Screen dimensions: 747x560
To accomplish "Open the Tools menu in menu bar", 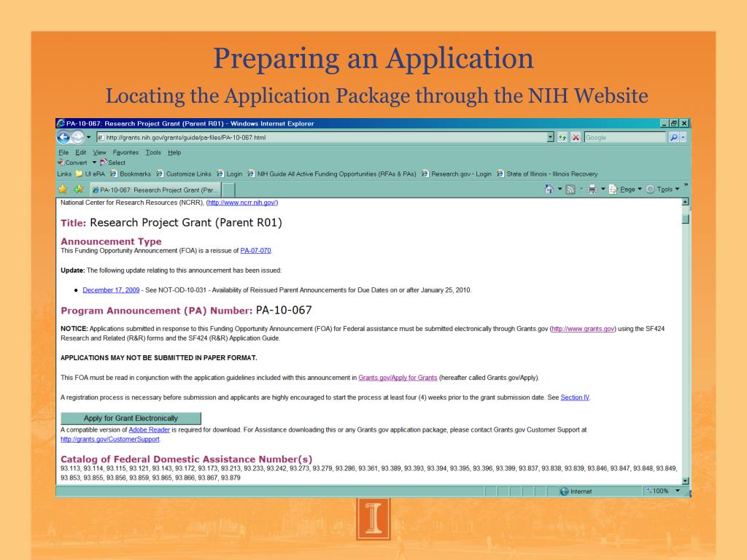I will pos(153,152).
